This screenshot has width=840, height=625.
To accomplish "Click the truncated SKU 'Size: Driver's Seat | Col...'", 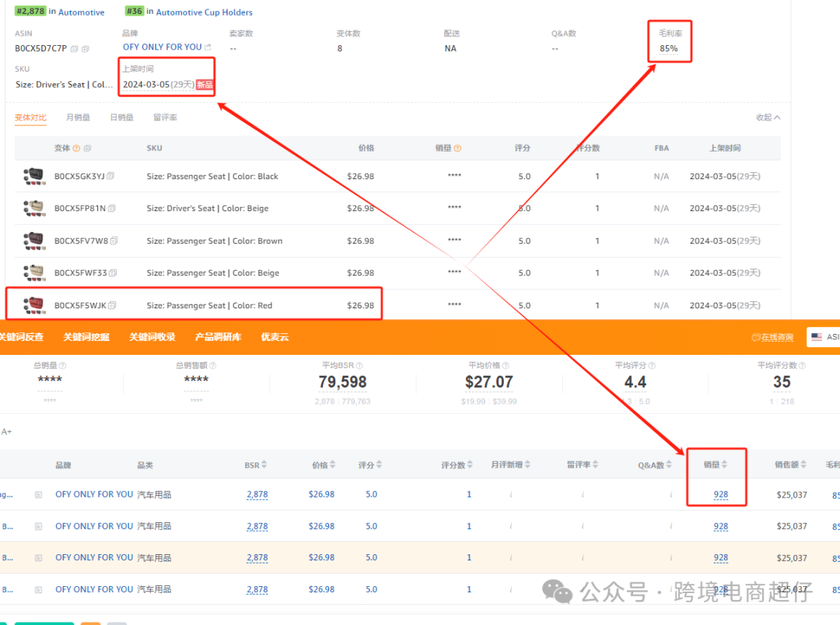I will [x=65, y=85].
